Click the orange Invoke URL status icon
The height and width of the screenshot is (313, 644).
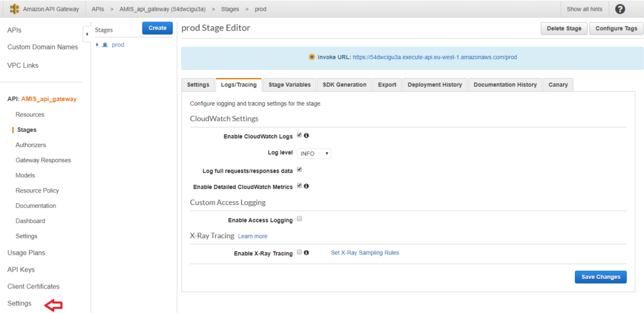311,57
